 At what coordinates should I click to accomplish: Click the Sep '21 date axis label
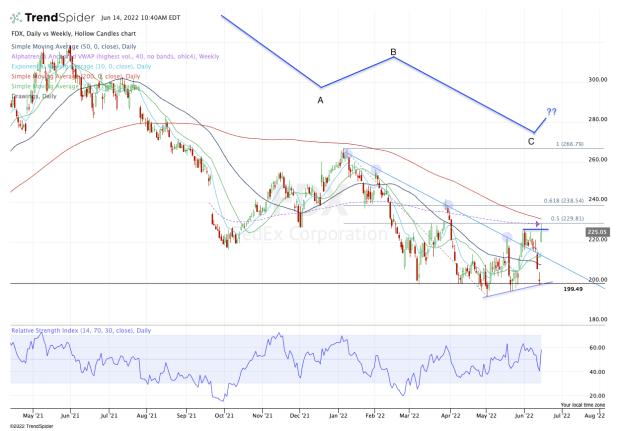point(186,416)
